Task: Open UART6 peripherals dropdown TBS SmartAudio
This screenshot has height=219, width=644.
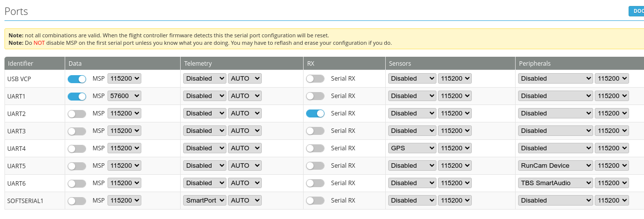Action: (x=555, y=183)
